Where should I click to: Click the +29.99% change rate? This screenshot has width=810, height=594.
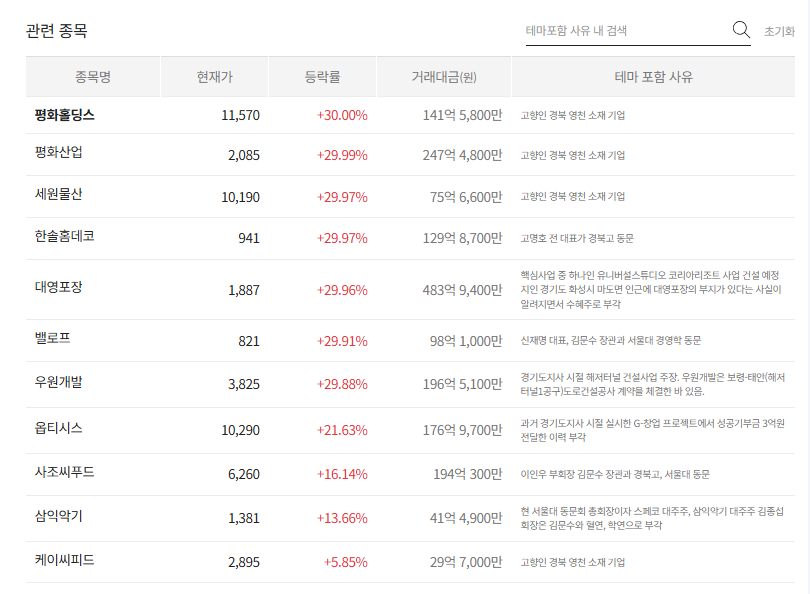pyautogui.click(x=342, y=155)
